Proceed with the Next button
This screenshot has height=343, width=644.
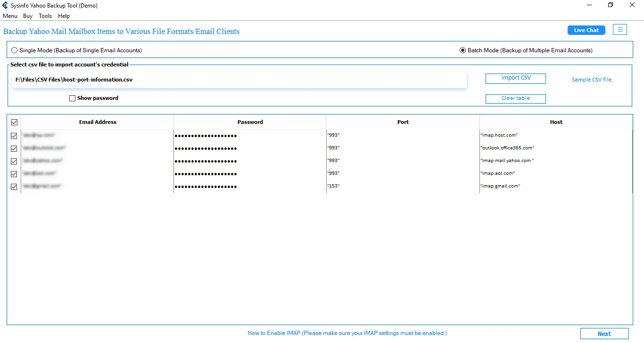604,334
